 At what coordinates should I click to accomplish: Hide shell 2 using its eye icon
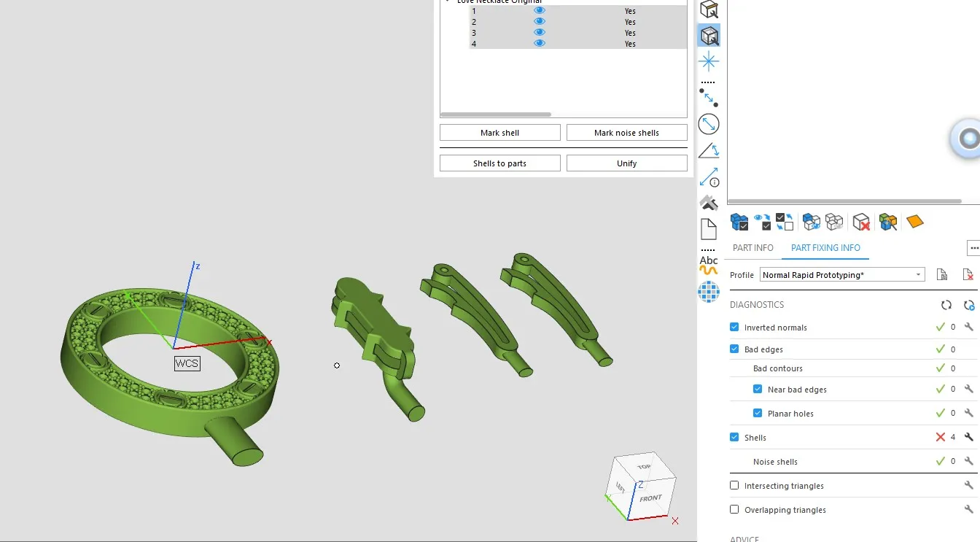(540, 22)
